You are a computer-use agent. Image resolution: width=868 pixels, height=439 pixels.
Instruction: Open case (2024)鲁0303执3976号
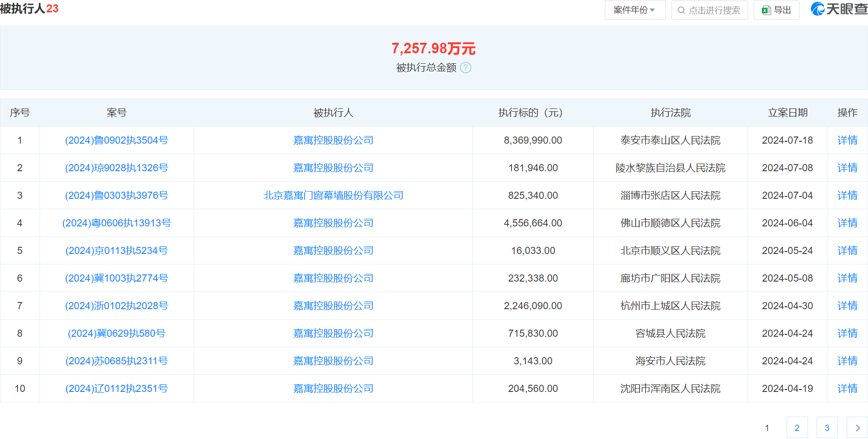(x=117, y=195)
